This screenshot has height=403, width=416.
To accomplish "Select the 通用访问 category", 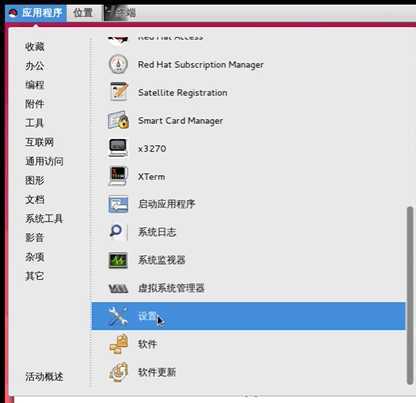I will click(44, 161).
